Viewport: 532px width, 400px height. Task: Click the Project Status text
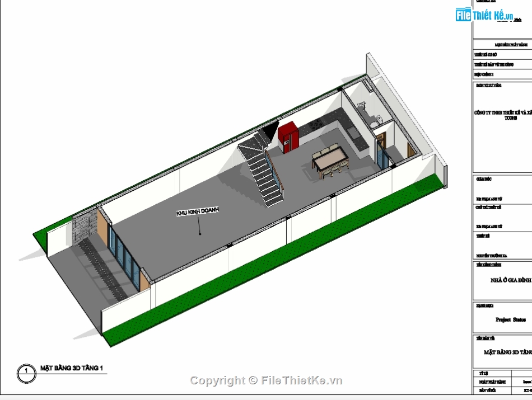[x=511, y=319]
